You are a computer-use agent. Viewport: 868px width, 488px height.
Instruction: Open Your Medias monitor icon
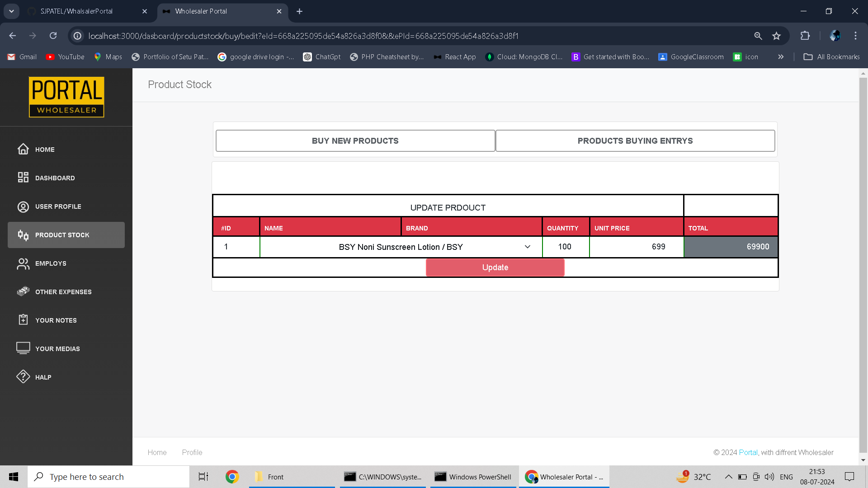pyautogui.click(x=23, y=348)
